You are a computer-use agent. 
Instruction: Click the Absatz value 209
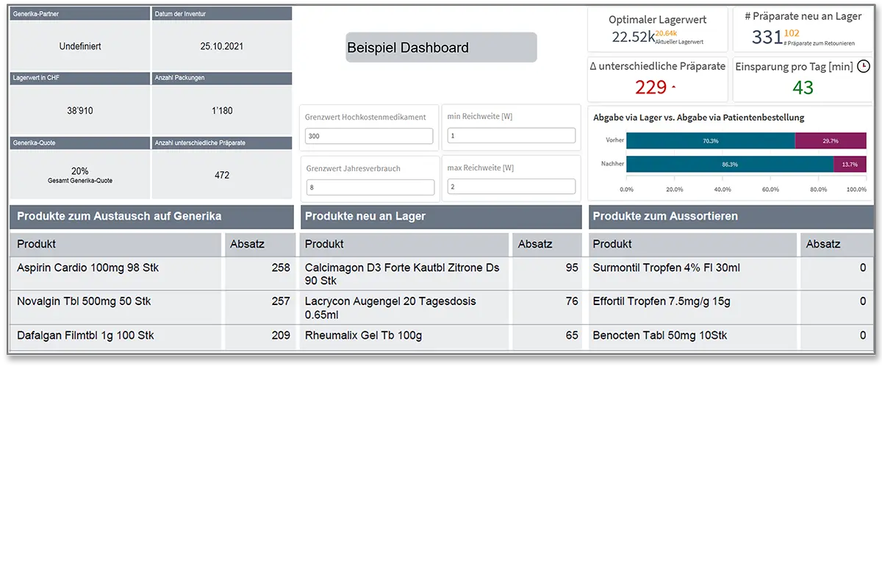281,335
